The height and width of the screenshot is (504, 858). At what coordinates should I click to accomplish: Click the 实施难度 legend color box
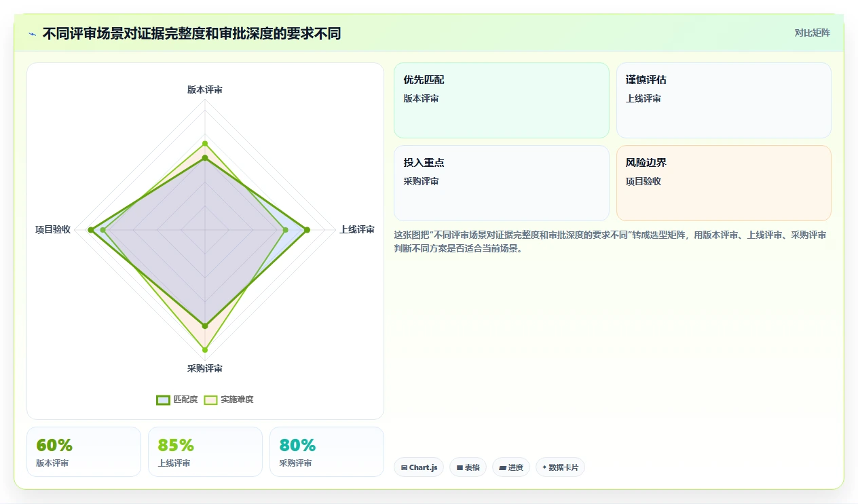pyautogui.click(x=211, y=400)
